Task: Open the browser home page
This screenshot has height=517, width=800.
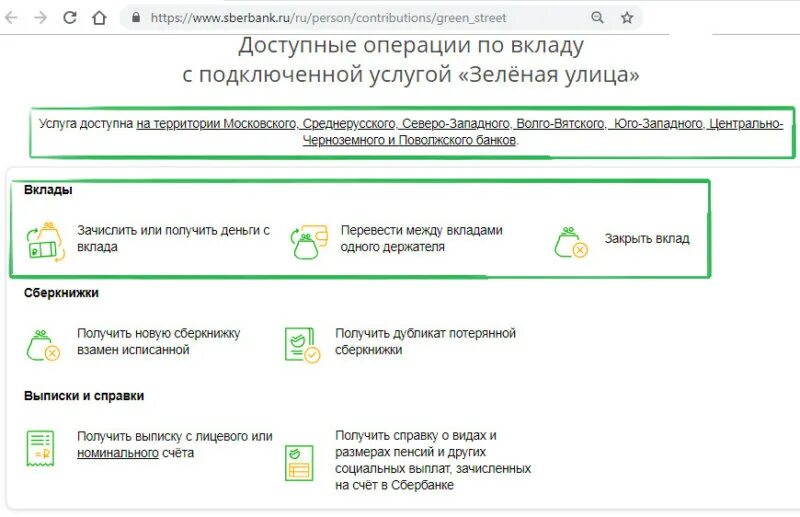Action: tap(99, 18)
